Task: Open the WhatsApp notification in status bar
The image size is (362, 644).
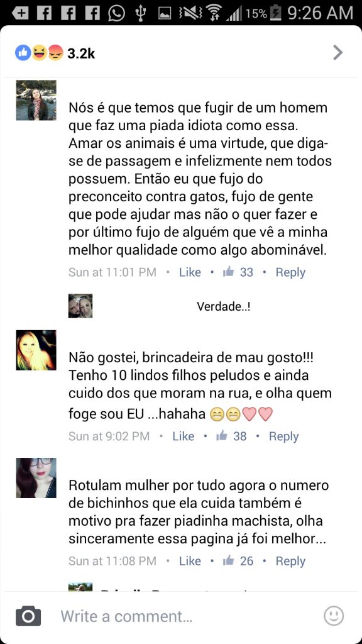Action: click(116, 14)
